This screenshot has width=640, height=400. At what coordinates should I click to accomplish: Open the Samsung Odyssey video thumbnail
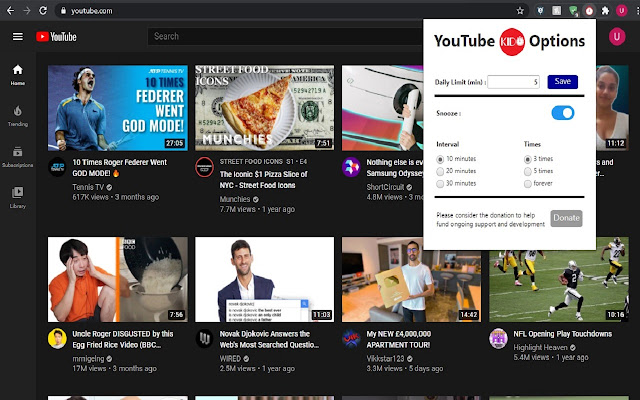(382, 108)
